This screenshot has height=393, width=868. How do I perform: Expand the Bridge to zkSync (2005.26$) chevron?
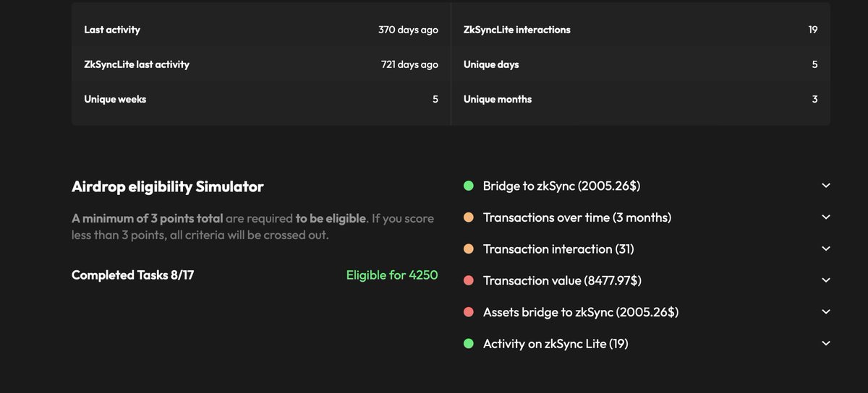tap(826, 186)
